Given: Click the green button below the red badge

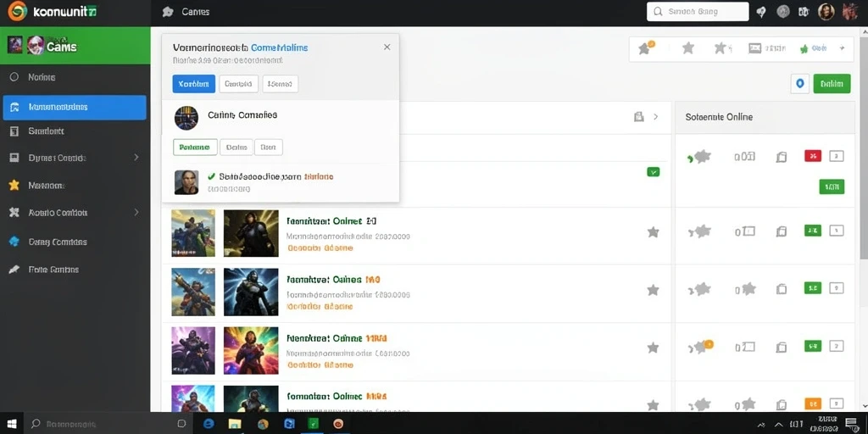Looking at the screenshot, I should pos(832,186).
